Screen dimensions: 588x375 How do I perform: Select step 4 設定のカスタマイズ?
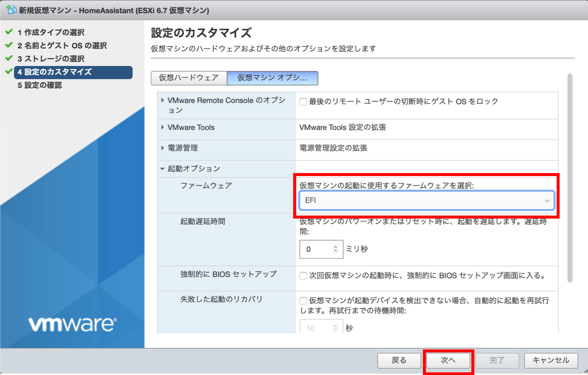point(73,72)
